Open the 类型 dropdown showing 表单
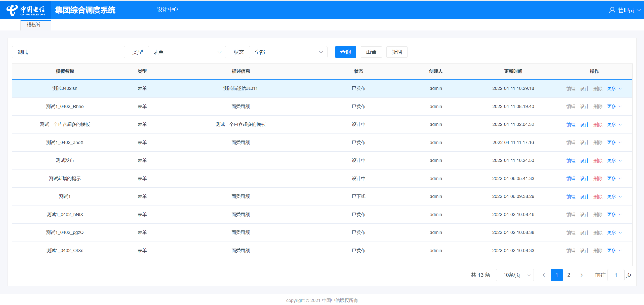The width and height of the screenshot is (644, 305). point(187,52)
